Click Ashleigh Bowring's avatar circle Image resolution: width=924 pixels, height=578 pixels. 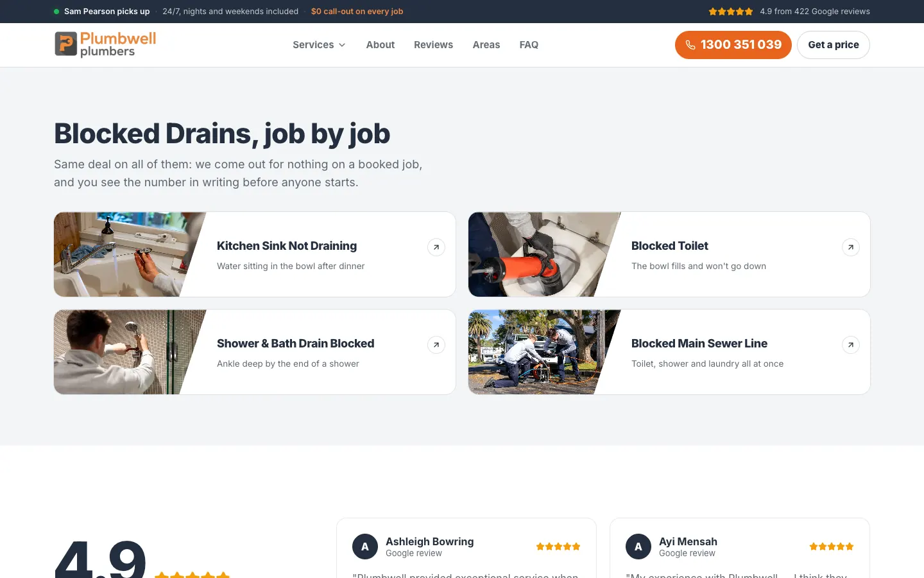click(x=365, y=547)
